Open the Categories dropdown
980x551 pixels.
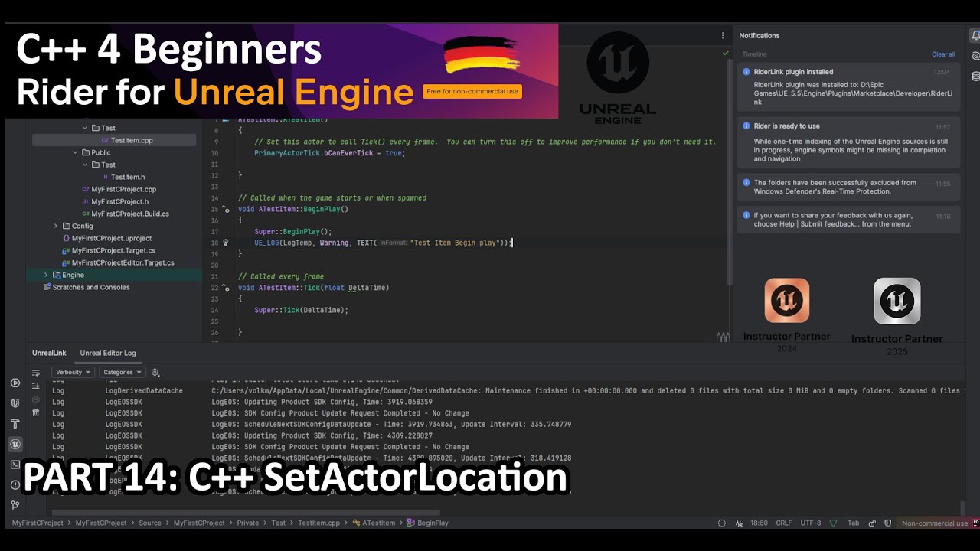point(122,373)
